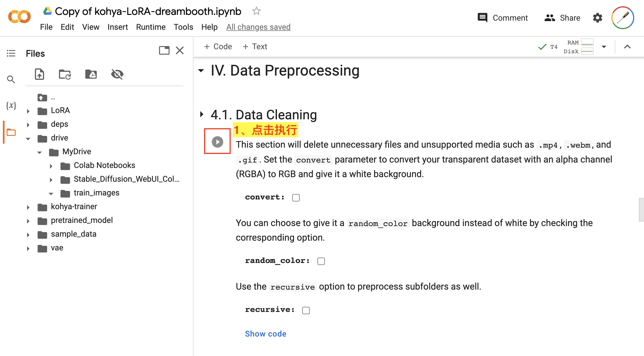This screenshot has width=644, height=356.
Task: Open the Tools menu
Action: point(183,27)
